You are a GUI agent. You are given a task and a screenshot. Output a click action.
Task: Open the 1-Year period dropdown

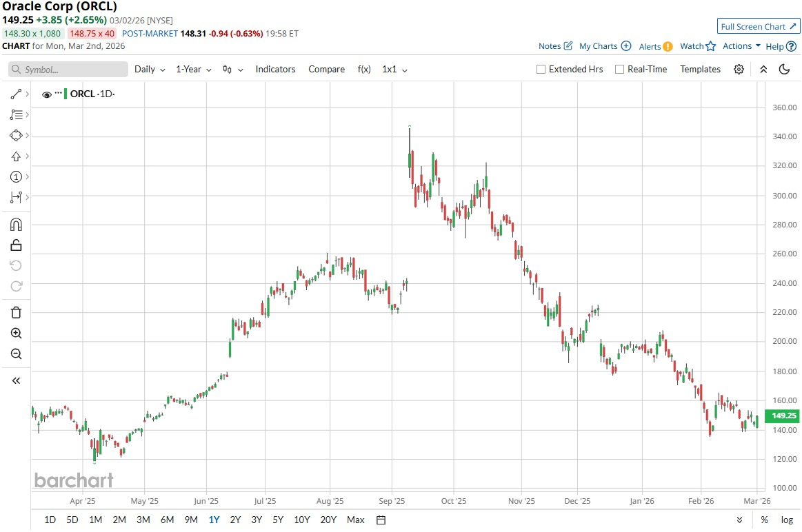click(194, 70)
